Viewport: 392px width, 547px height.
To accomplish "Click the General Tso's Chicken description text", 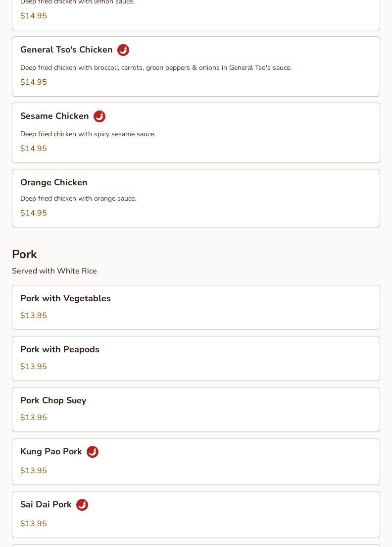I will [x=156, y=68].
